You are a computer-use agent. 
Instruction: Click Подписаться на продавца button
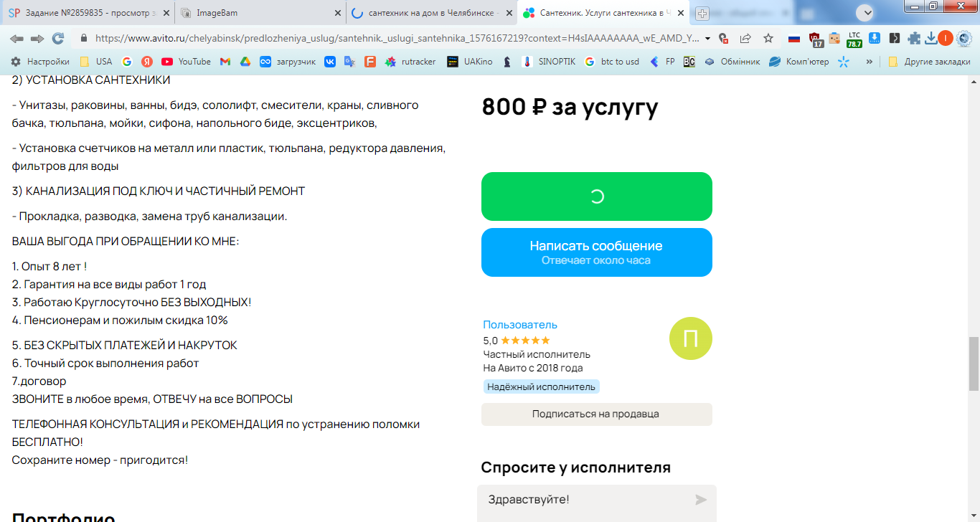[x=597, y=414]
